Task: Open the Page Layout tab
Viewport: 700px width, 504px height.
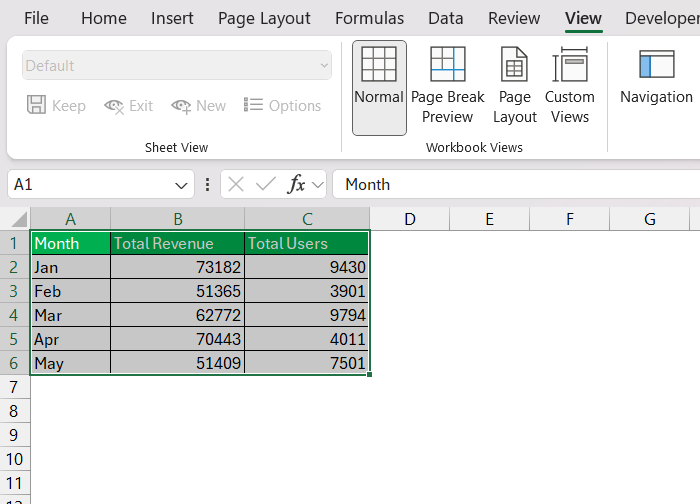Action: coord(264,18)
